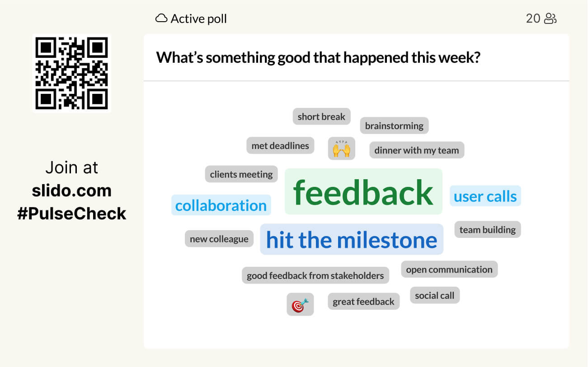Select the 'clients meeting' tag

pos(241,174)
